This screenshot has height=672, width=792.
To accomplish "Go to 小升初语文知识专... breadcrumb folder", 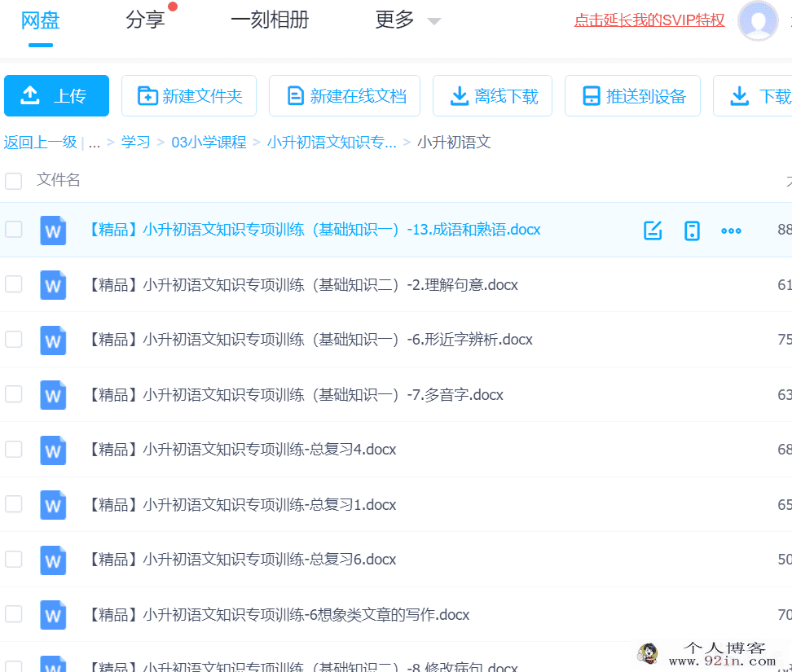I will click(x=332, y=143).
